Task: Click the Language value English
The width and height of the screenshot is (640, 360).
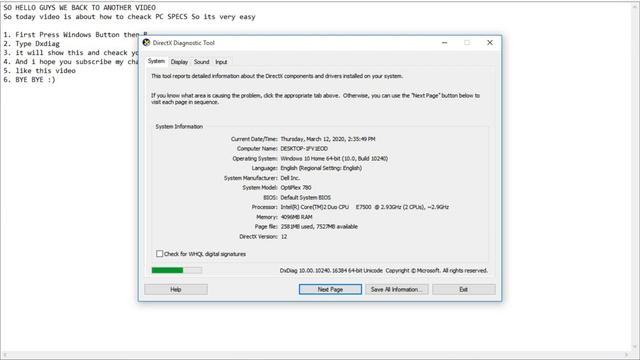Action: (321, 168)
